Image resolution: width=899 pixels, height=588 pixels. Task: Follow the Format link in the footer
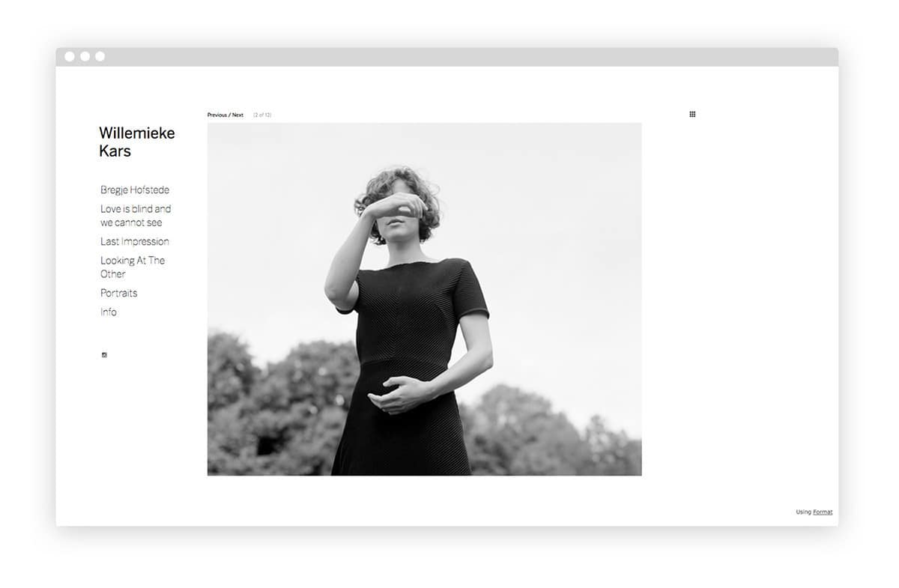[x=823, y=512]
